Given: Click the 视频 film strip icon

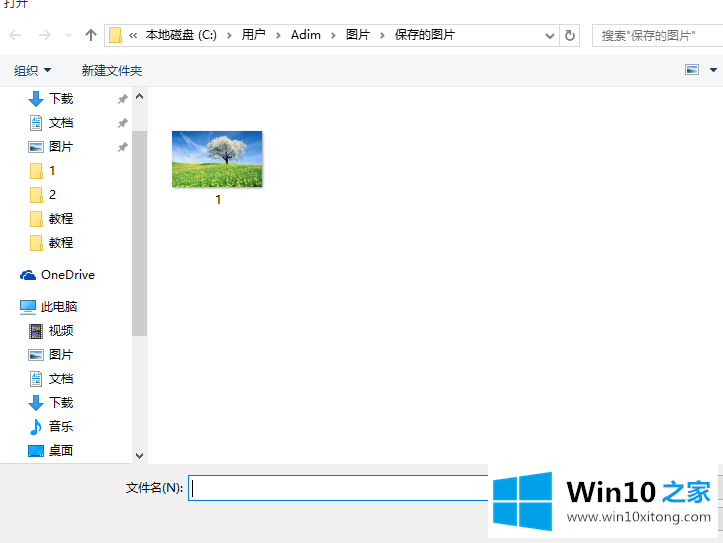Looking at the screenshot, I should click(36, 331).
